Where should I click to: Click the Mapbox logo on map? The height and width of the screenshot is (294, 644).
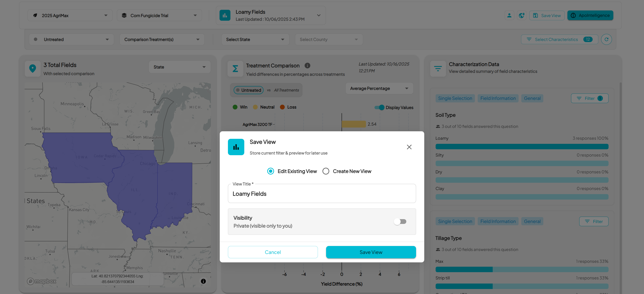pyautogui.click(x=42, y=281)
